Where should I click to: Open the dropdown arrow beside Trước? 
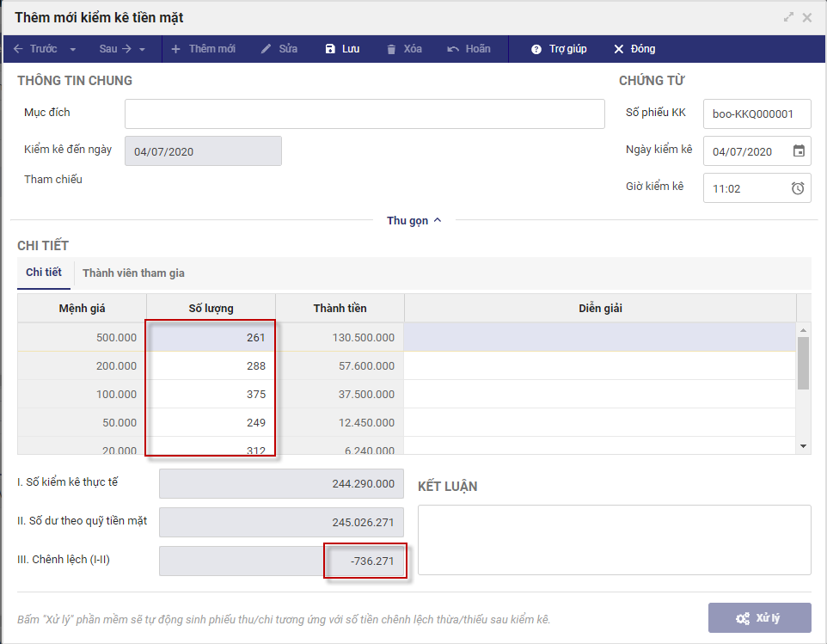pyautogui.click(x=73, y=50)
